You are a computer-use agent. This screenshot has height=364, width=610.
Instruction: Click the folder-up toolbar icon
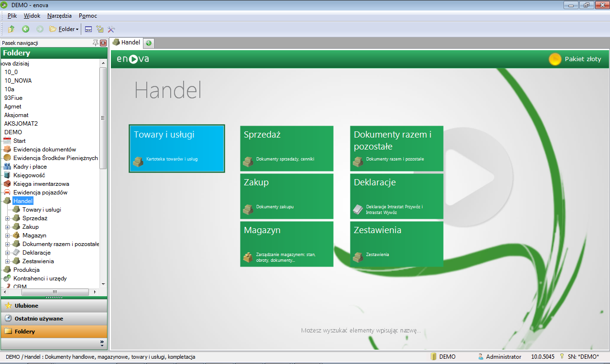tap(11, 29)
